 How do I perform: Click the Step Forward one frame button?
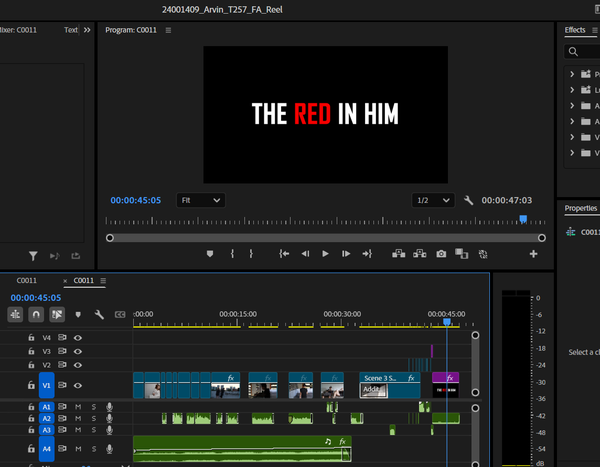pos(346,254)
